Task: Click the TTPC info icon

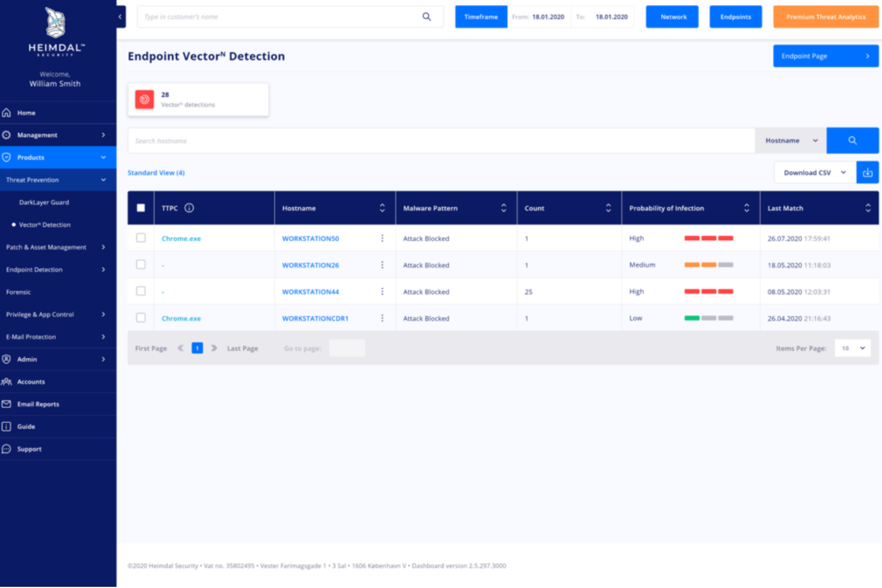Action: [189, 208]
